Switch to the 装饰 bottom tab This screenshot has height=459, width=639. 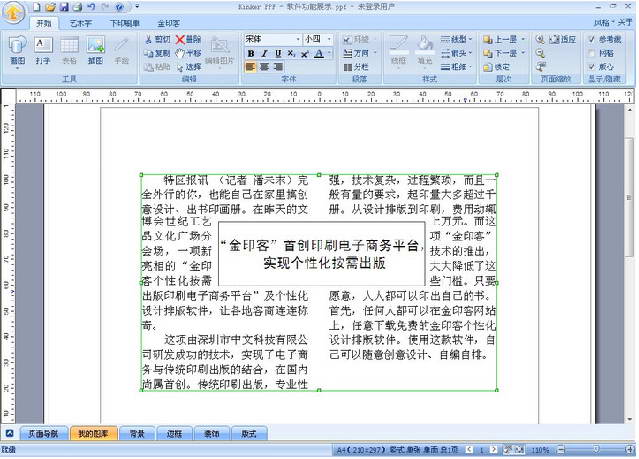click(x=212, y=434)
